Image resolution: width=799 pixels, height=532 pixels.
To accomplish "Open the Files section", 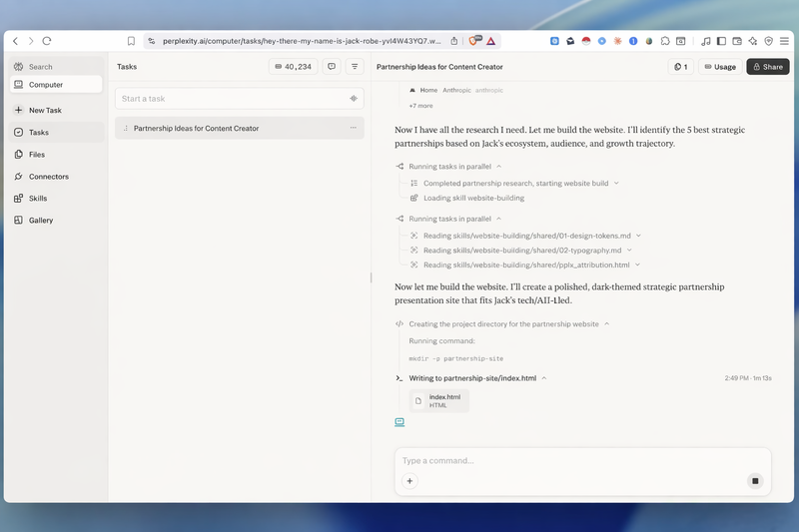I will 36,155.
